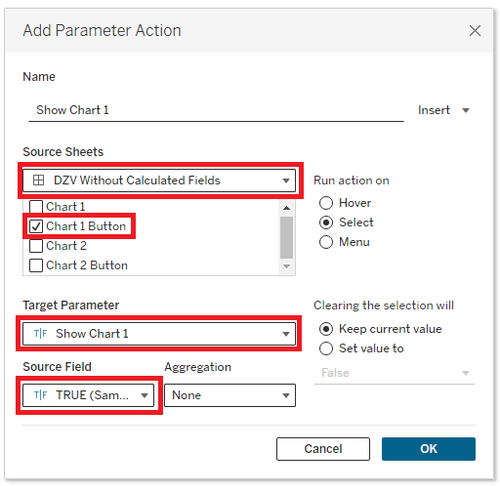
Task: Uncheck the Chart 1 Button checkbox
Action: tap(36, 226)
